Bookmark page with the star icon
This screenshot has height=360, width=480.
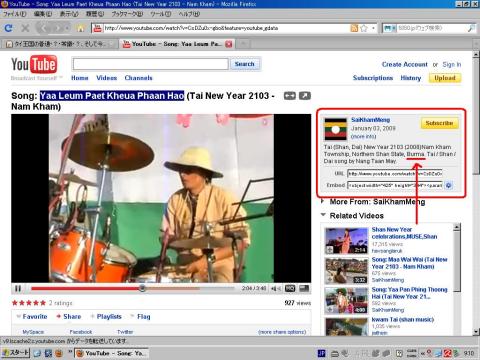click(x=364, y=28)
